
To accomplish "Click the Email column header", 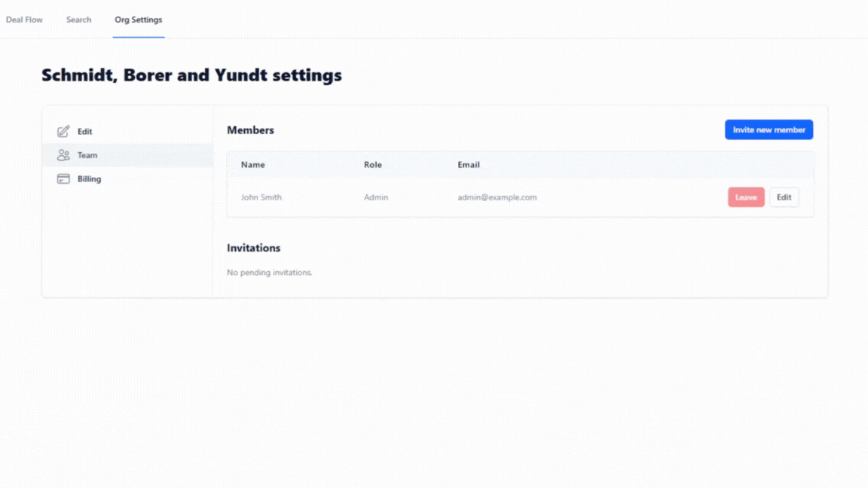I will click(469, 164).
